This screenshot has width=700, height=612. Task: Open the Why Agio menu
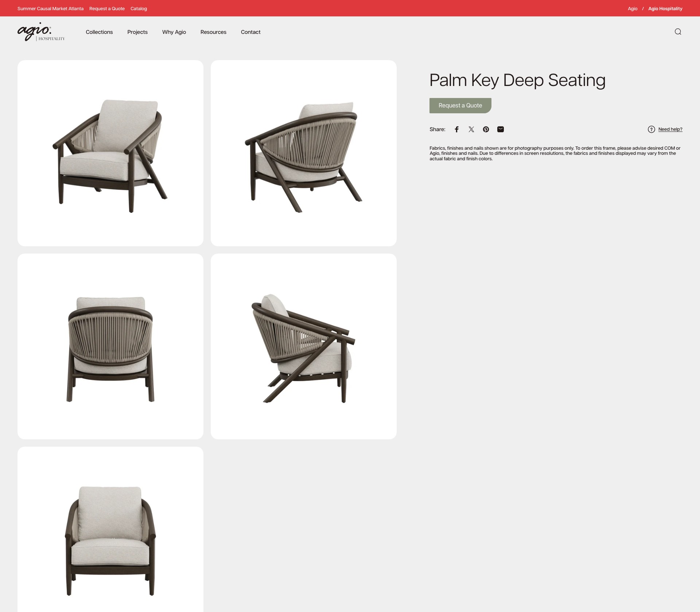[174, 32]
